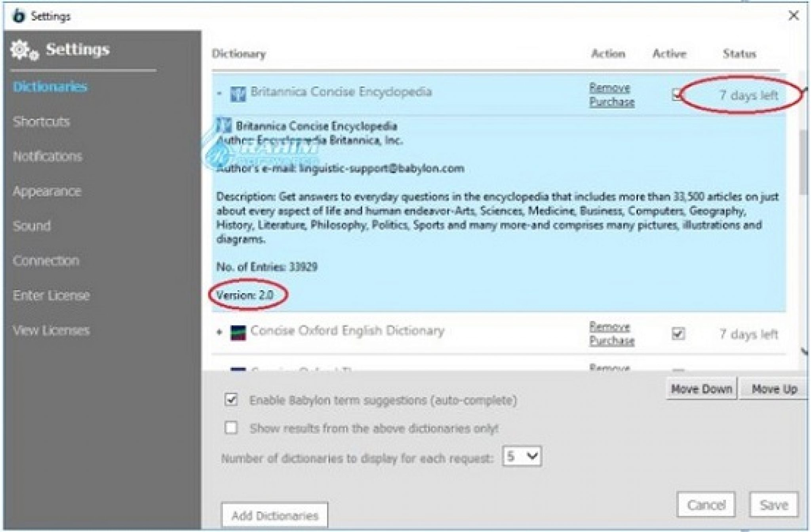Open the Shortcuts settings section
Screen dimensions: 811x532
[x=41, y=122]
